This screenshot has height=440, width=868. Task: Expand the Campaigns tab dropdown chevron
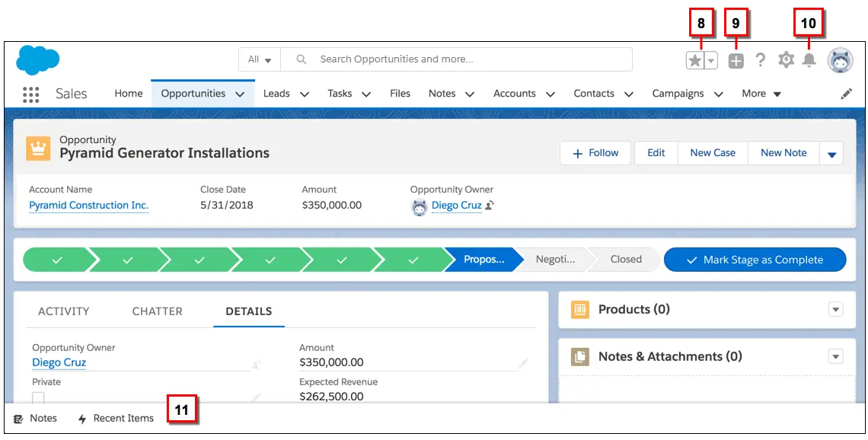pyautogui.click(x=719, y=94)
